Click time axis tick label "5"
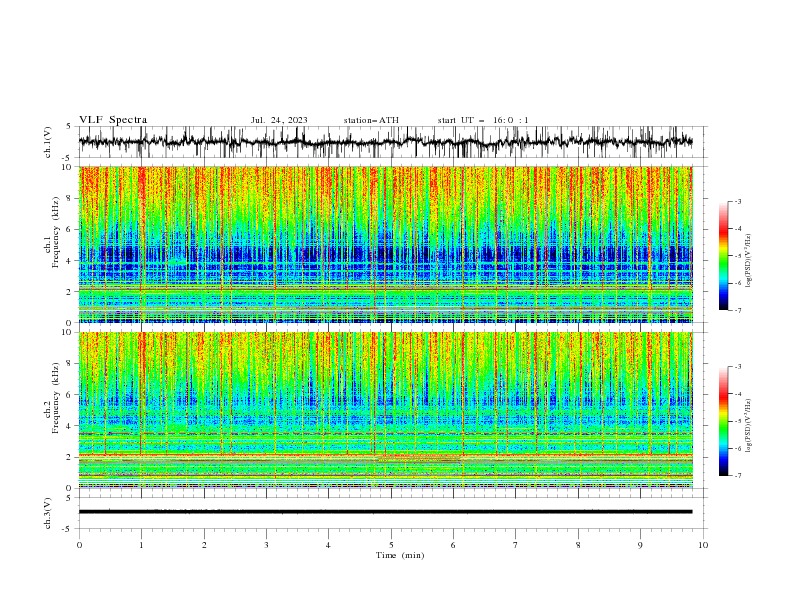Screen dimensions: 792x612 coord(391,545)
